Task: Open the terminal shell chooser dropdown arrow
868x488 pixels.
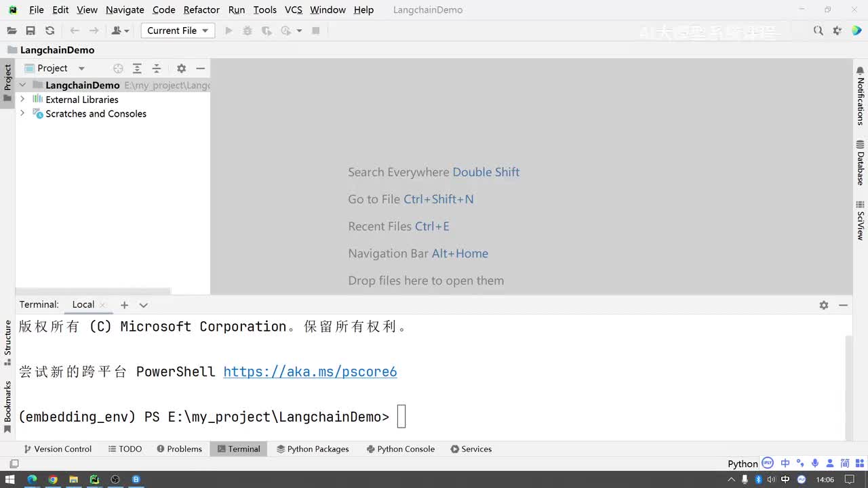Action: (x=143, y=305)
